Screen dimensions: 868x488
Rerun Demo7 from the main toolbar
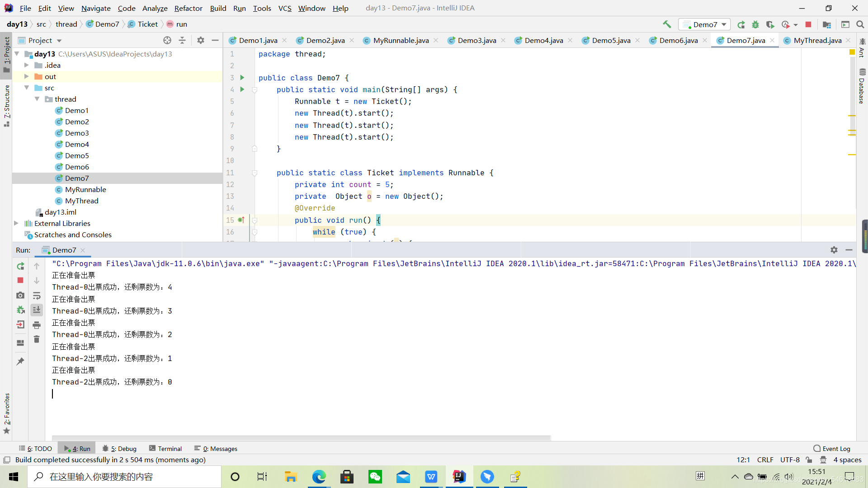pyautogui.click(x=741, y=24)
